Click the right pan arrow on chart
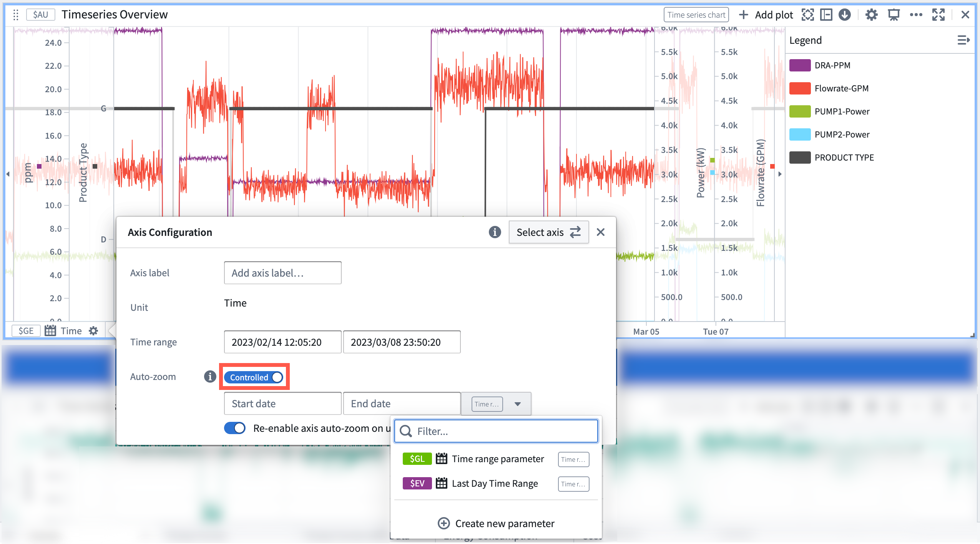The width and height of the screenshot is (980, 544). (x=780, y=174)
